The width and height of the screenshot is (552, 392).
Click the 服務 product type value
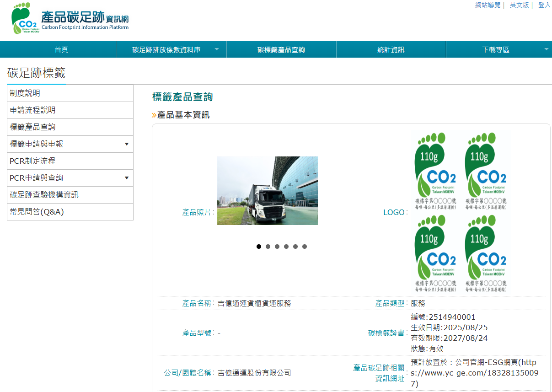(x=418, y=303)
